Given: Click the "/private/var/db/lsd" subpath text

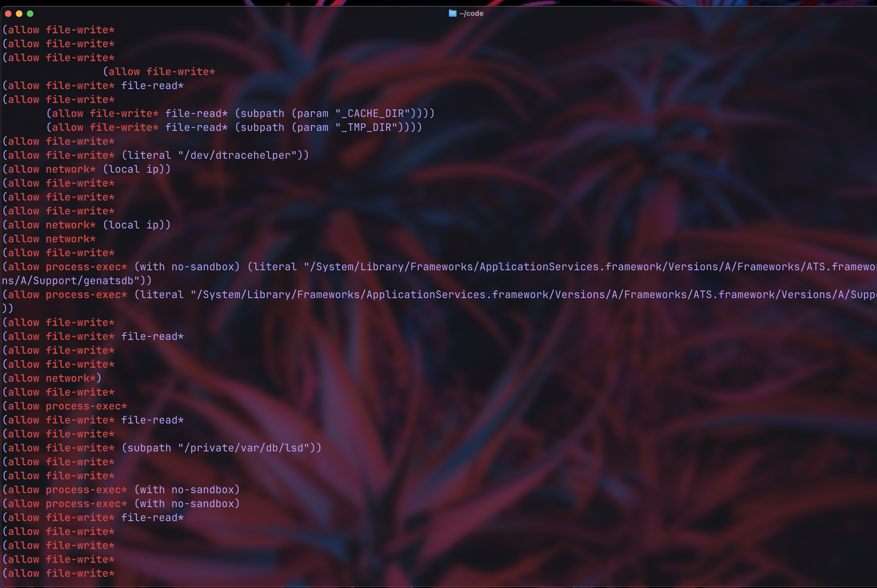Looking at the screenshot, I should [x=244, y=448].
